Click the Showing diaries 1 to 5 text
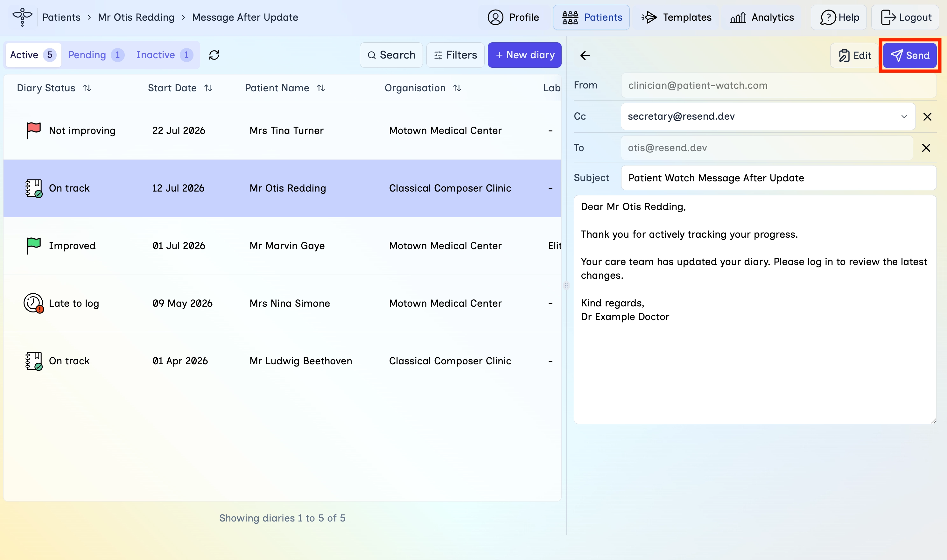 pyautogui.click(x=283, y=518)
